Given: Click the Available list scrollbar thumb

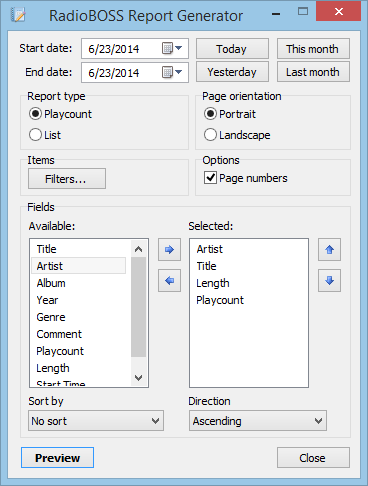Looking at the screenshot, I should click(x=138, y=307).
